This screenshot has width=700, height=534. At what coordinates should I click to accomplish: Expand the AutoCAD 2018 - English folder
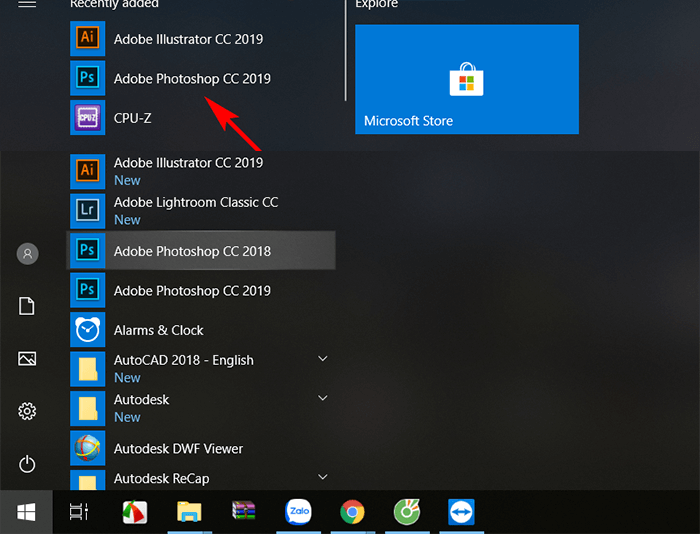(323, 359)
